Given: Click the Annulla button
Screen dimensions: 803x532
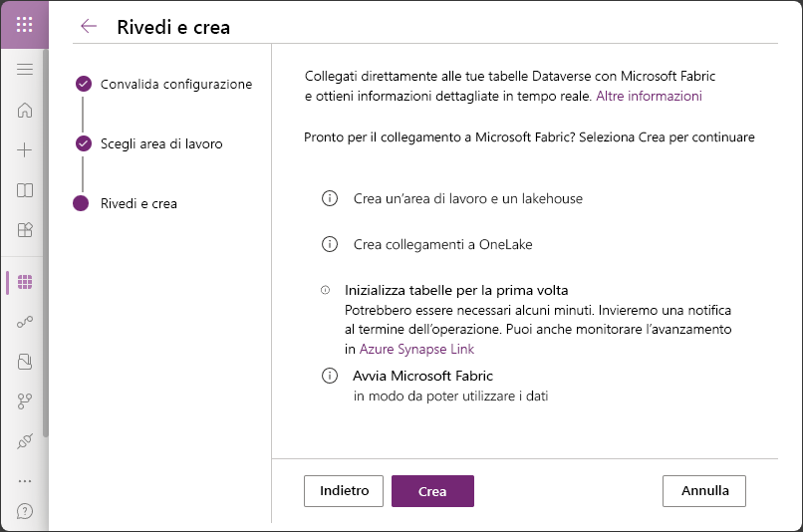Looking at the screenshot, I should (x=704, y=491).
